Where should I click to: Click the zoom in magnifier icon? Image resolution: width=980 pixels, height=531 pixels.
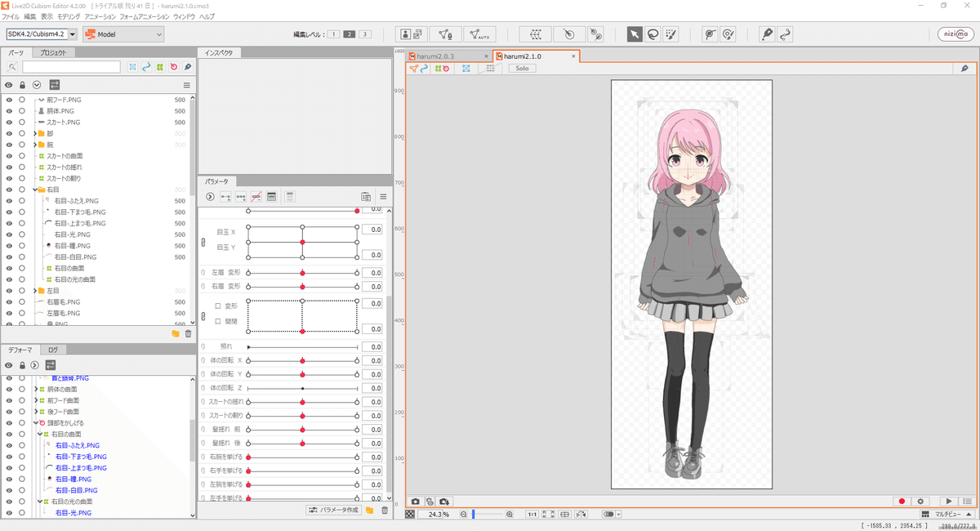[510, 515]
